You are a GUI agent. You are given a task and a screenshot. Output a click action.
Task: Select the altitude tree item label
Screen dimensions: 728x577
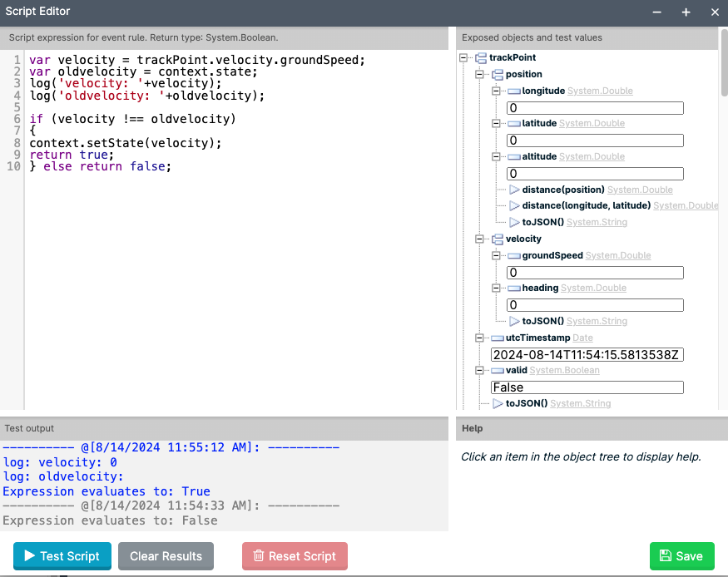pos(539,157)
